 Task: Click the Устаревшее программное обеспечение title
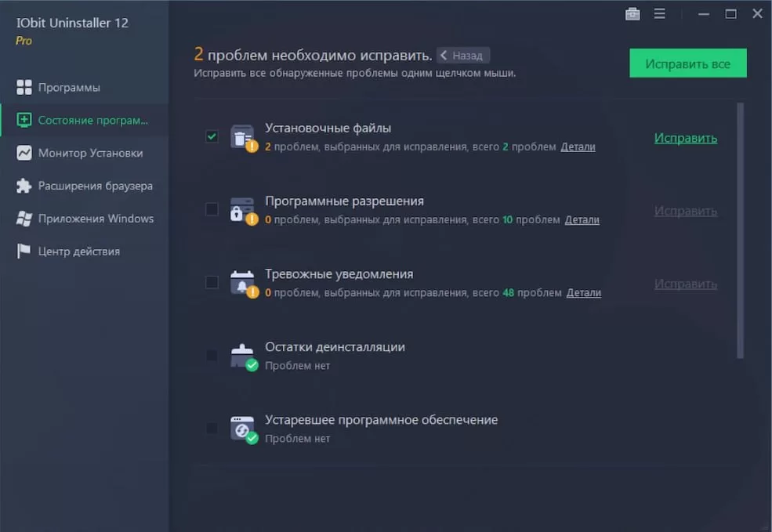[381, 420]
